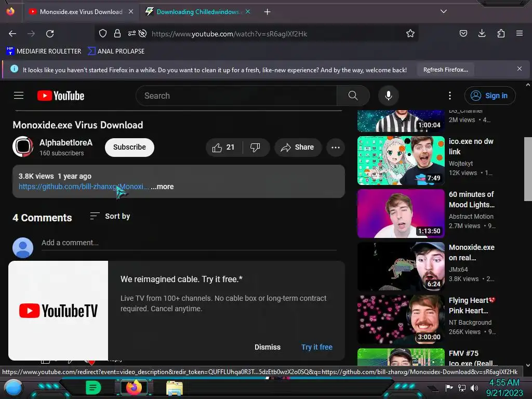Click the AlphabetloreA channel name

click(66, 142)
